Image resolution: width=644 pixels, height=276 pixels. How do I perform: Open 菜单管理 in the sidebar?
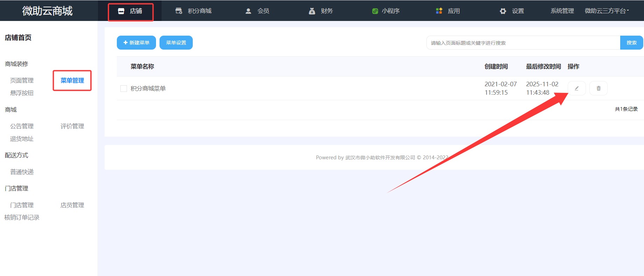click(72, 80)
